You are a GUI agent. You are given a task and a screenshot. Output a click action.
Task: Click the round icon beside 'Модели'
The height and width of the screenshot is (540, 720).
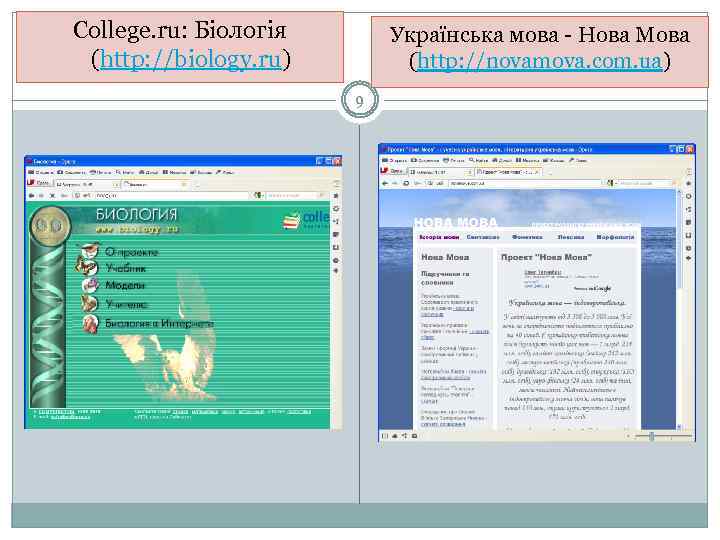(x=90, y=285)
